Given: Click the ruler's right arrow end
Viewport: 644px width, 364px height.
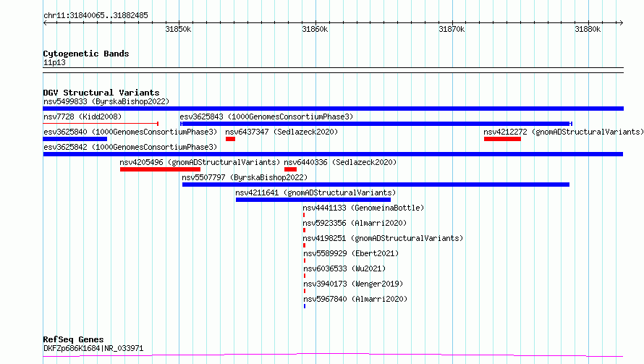Looking at the screenshot, I should coord(621,22).
